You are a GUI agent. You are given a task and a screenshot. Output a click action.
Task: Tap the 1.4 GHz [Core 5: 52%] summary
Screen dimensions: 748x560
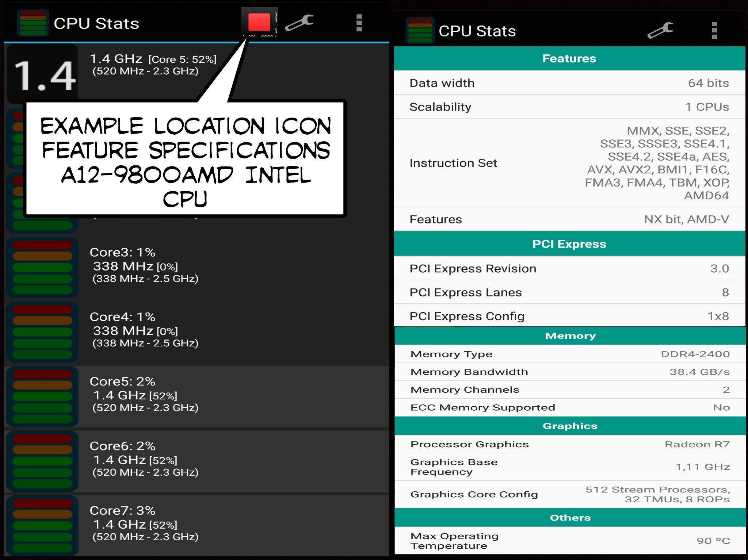click(x=153, y=59)
